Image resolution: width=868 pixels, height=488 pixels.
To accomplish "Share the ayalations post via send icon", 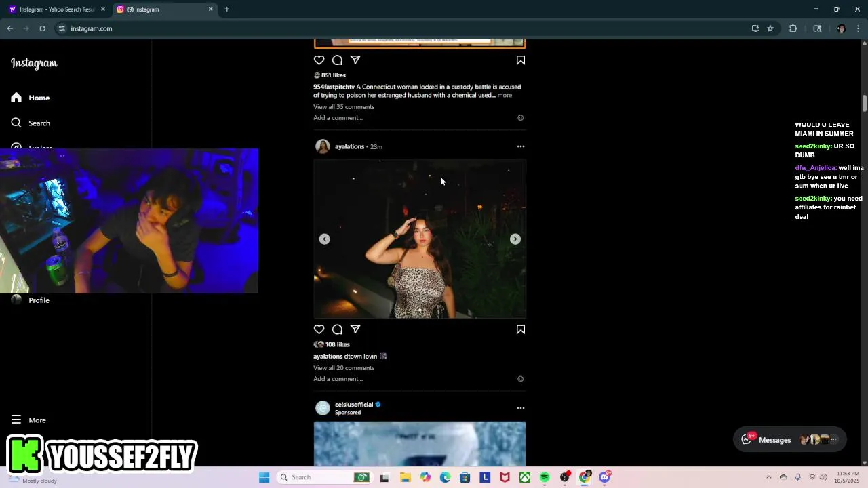I will pyautogui.click(x=355, y=329).
